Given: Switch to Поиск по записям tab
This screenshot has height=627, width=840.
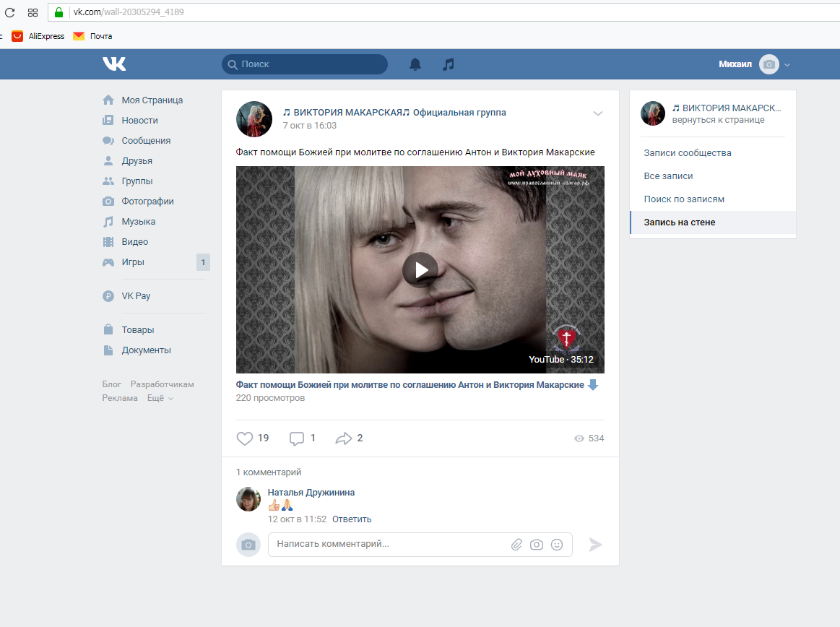Looking at the screenshot, I should click(712, 199).
